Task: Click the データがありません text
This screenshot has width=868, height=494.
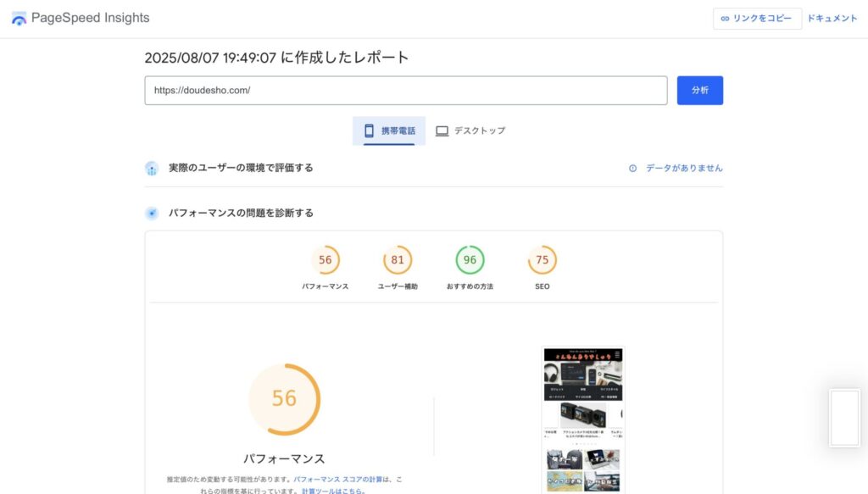Action: pos(684,169)
